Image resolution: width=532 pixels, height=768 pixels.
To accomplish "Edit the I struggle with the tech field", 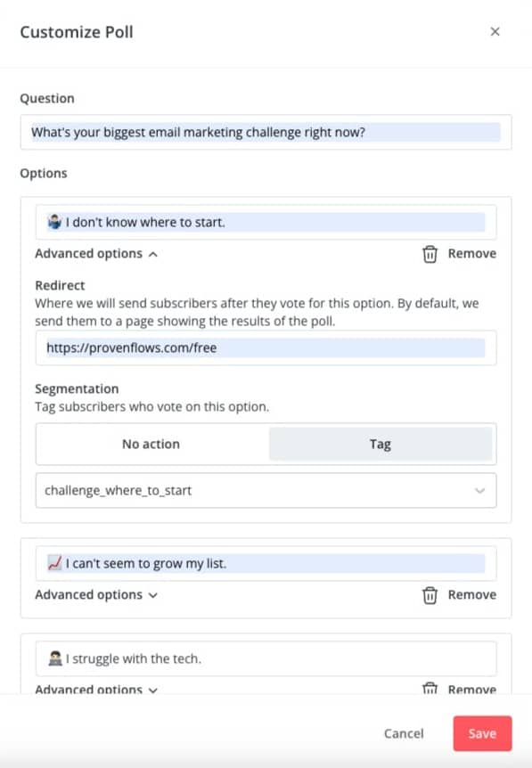I will tap(266, 658).
